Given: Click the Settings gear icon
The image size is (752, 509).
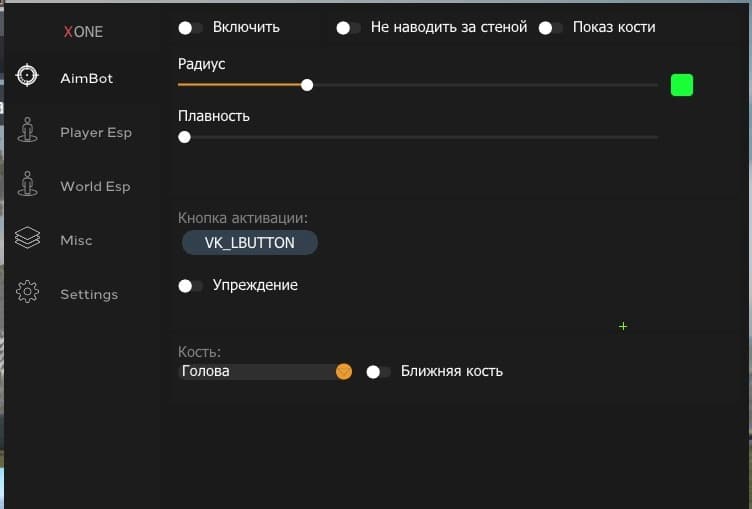Looking at the screenshot, I should tap(27, 292).
